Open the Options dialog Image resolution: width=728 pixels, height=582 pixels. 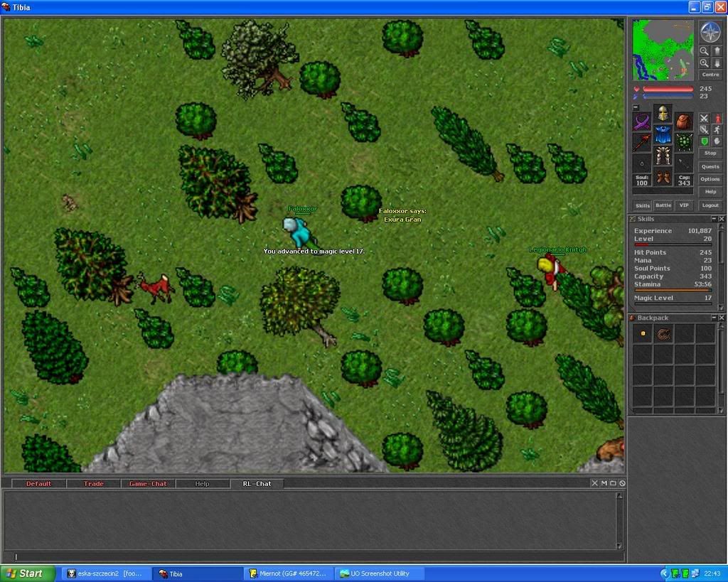click(x=710, y=179)
